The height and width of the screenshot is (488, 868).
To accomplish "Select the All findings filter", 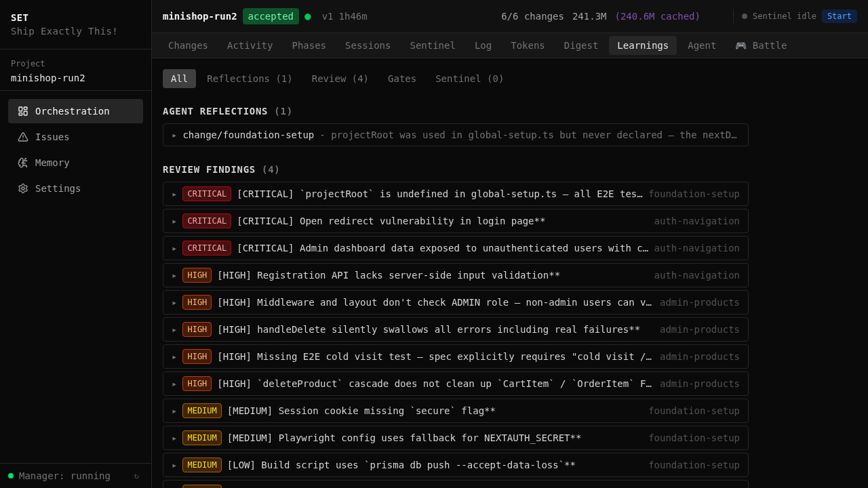I will pos(178,79).
